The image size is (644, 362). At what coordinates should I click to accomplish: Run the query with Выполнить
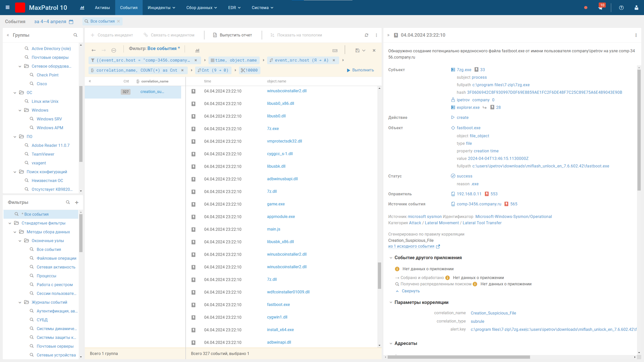(x=360, y=70)
